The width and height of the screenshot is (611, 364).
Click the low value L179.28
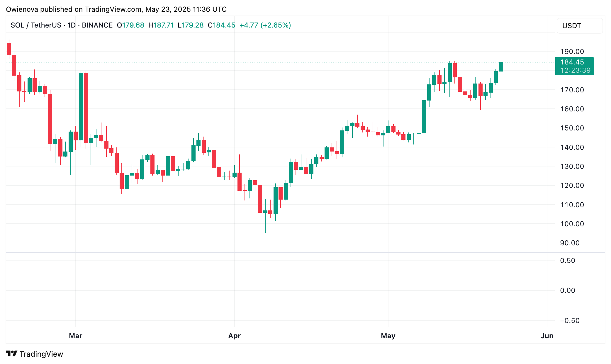(x=191, y=25)
